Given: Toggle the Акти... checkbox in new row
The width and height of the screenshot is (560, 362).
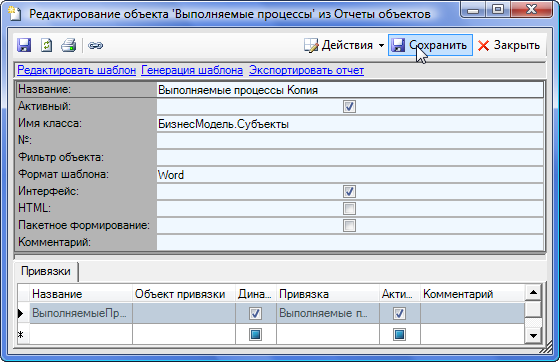Looking at the screenshot, I should (x=399, y=335).
